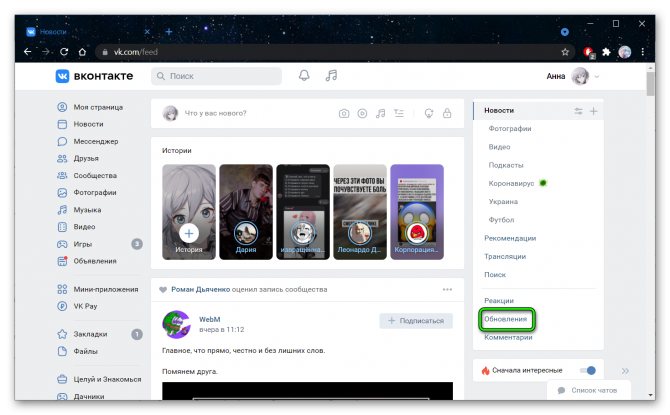
Task: Toggle the Сначала интересные switch
Action: coord(588,370)
